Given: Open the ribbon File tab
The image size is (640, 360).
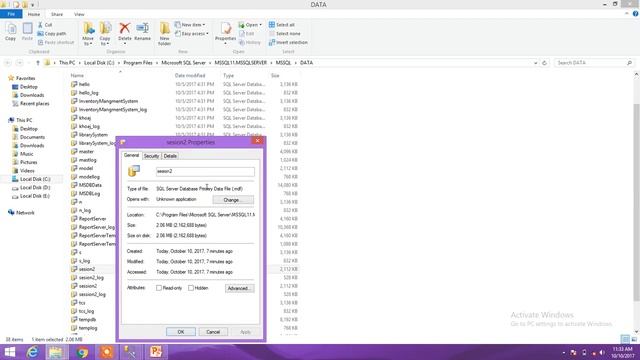Looking at the screenshot, I should 11,14.
